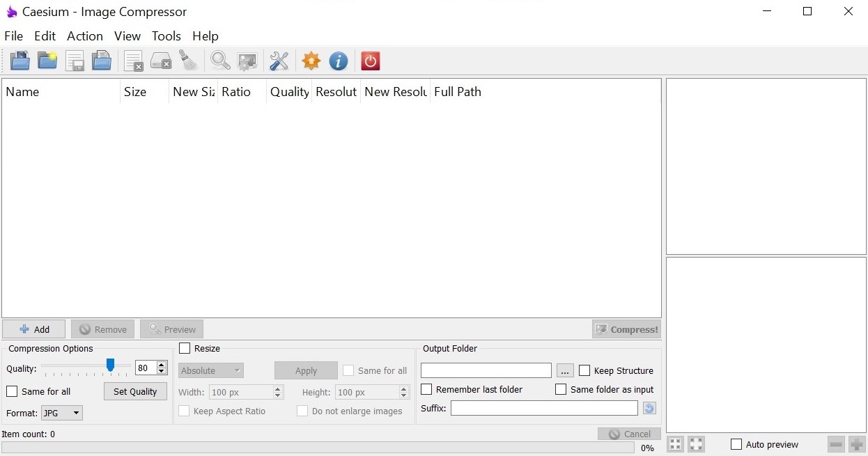868x456 pixels.
Task: Save the compression list via toolbar icon
Action: 75,61
